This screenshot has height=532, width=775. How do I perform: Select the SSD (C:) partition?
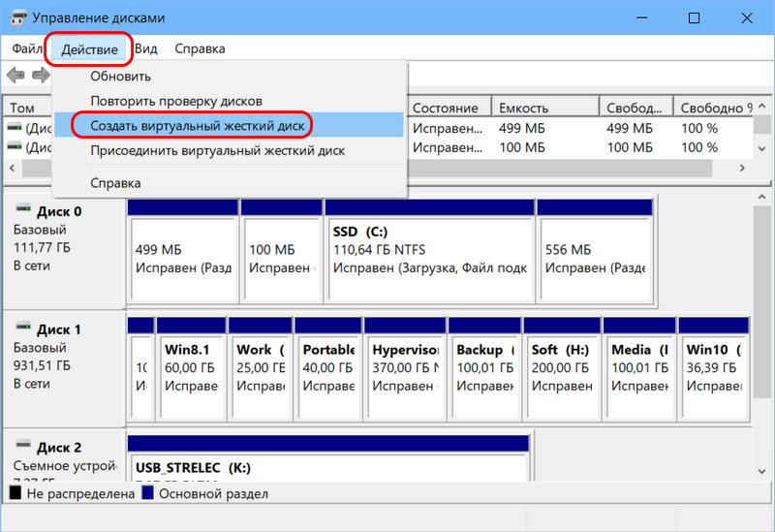pos(429,252)
